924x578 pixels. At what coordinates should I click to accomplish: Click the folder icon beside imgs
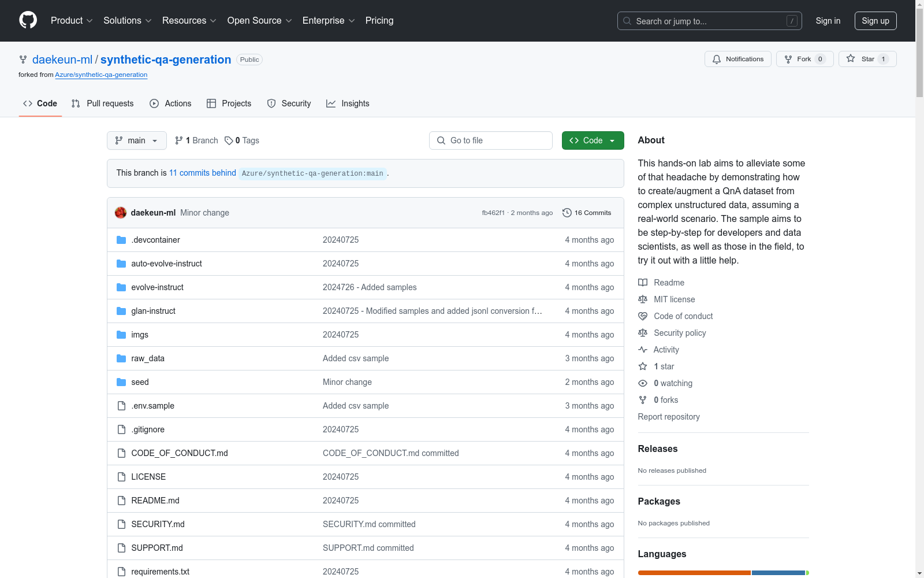(121, 335)
